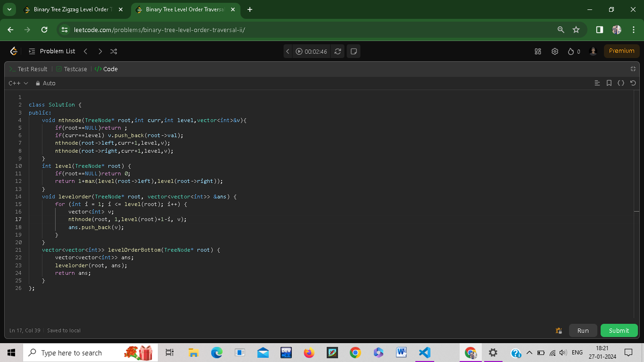Open a new browser tab

point(250,9)
